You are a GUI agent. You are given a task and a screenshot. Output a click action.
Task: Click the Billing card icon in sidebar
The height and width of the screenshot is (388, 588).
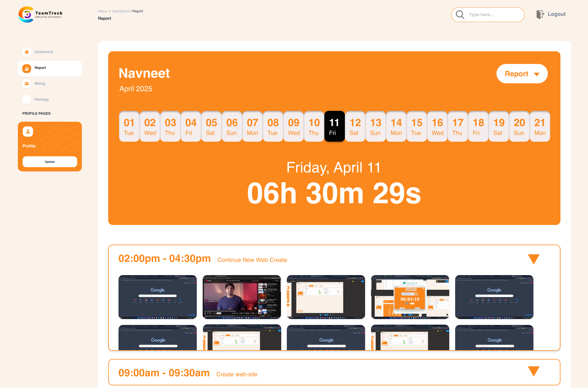pyautogui.click(x=27, y=84)
